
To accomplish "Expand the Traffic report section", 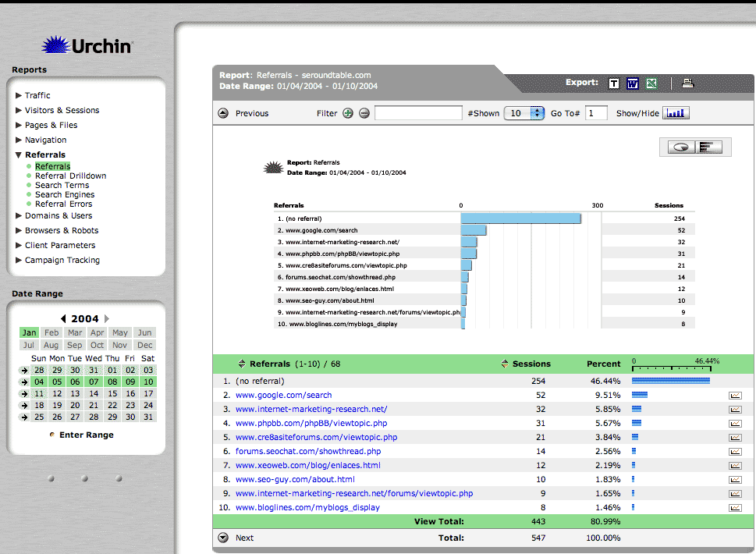I will tap(19, 95).
